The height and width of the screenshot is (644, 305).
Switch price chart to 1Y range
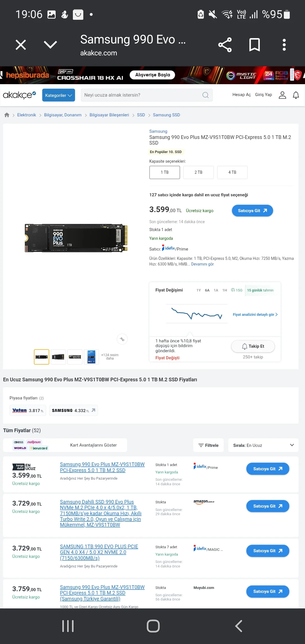(x=199, y=290)
